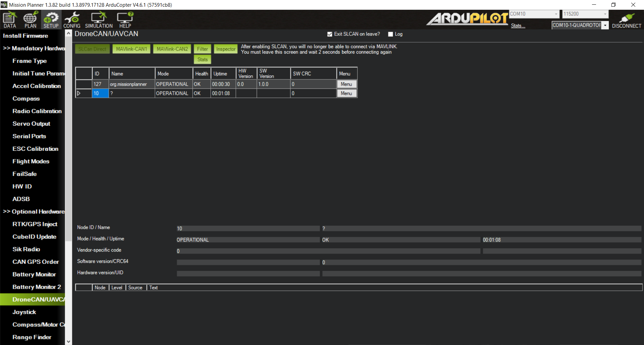Image resolution: width=644 pixels, height=345 pixels.
Task: Select the org.missionplanner name cell
Action: coord(132,84)
